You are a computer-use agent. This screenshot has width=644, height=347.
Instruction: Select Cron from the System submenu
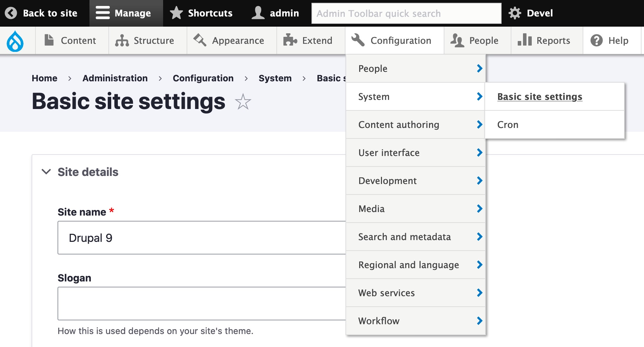click(x=508, y=124)
